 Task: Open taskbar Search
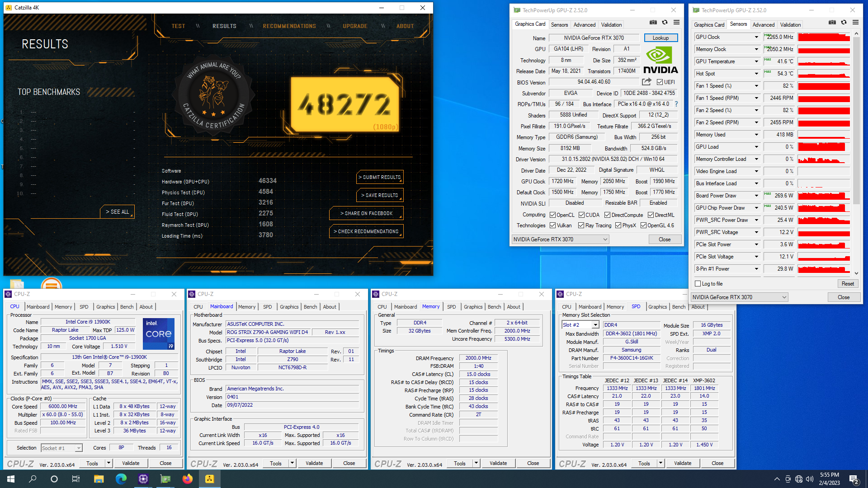[33, 479]
